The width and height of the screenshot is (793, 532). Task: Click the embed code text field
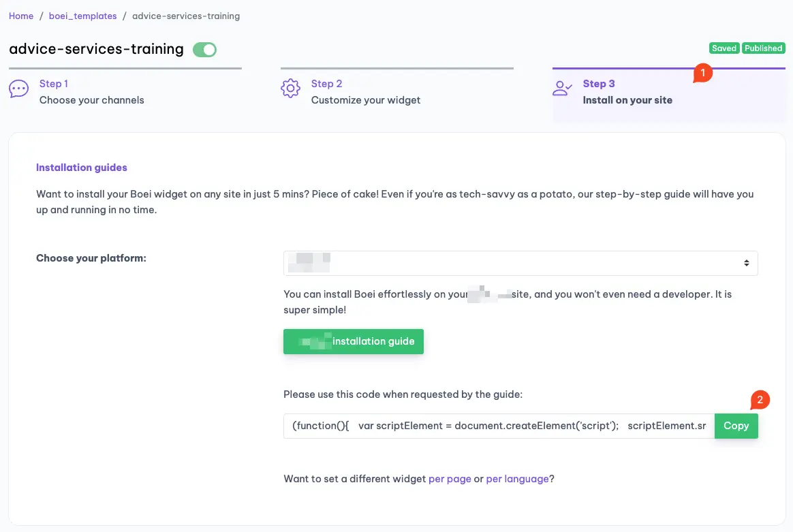[499, 426]
